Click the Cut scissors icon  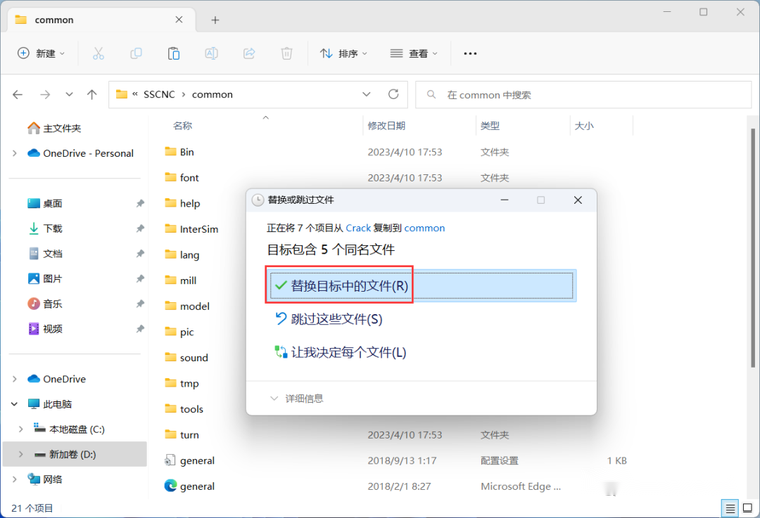[x=98, y=53]
